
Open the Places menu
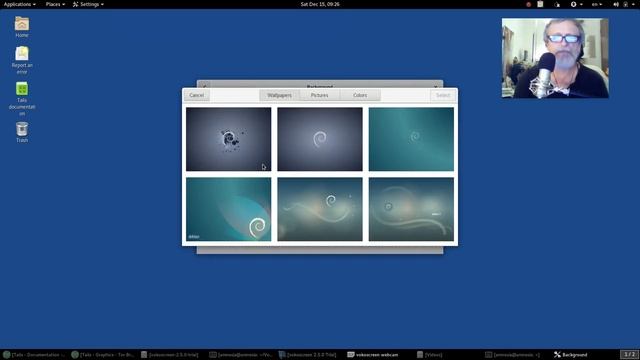[55, 4]
